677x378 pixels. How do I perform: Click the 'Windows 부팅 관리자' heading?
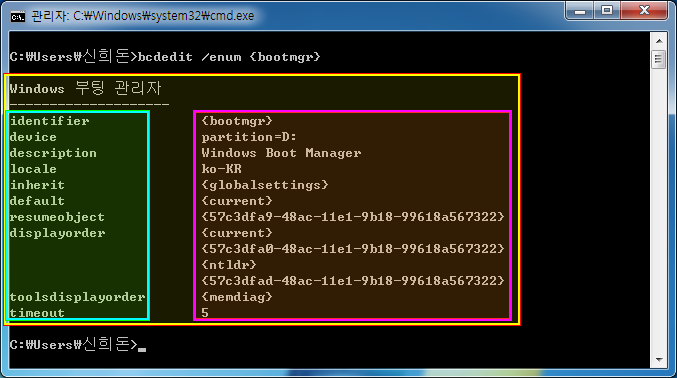click(x=85, y=89)
